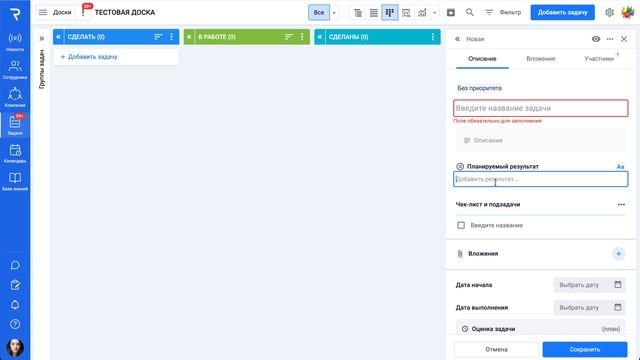
Task: Open the analytics chart view
Action: tap(422, 13)
